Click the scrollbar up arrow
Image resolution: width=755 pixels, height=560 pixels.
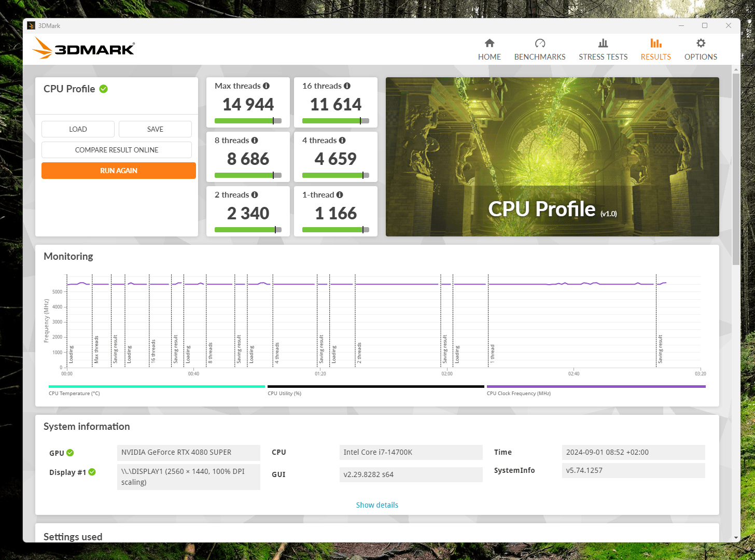[x=736, y=69]
